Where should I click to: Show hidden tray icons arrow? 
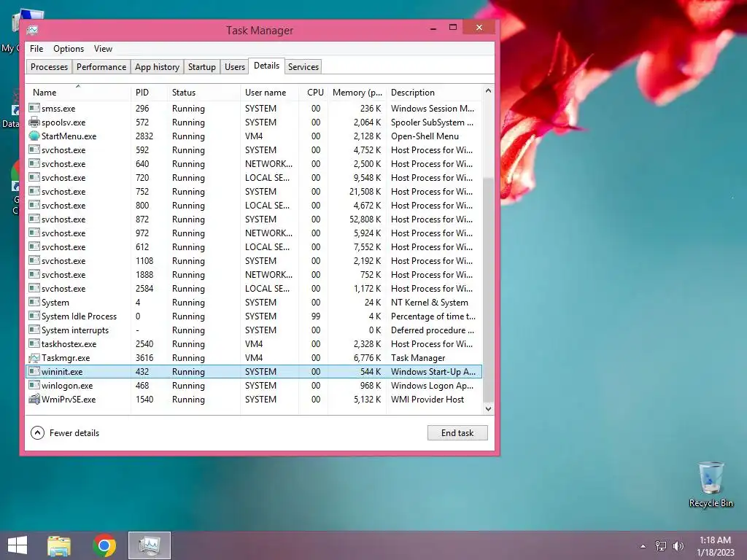[x=643, y=546]
